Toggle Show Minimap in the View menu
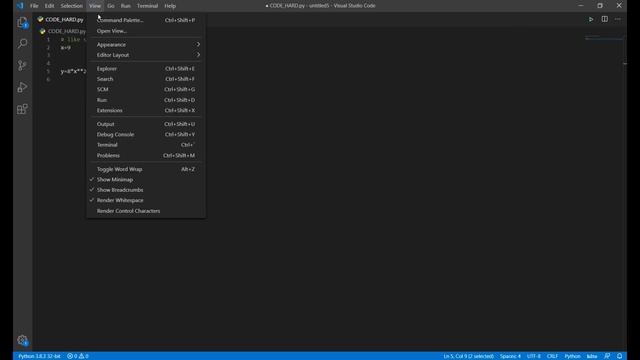This screenshot has height=360, width=640. [x=146, y=180]
